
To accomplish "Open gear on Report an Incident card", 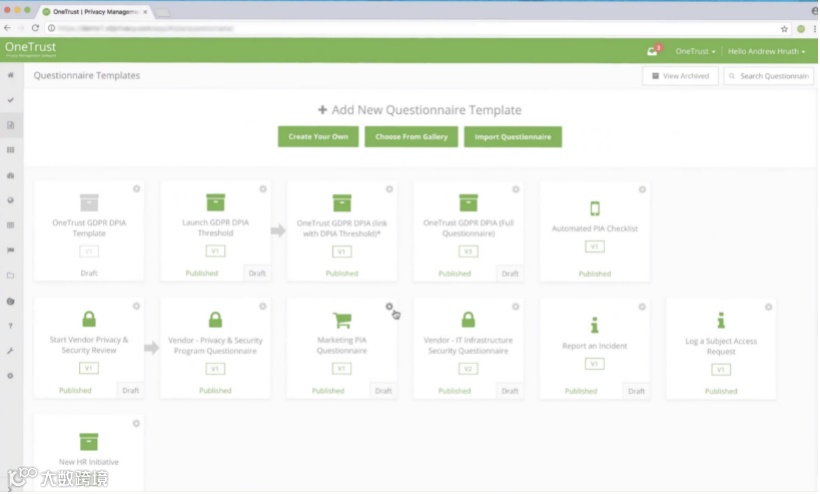I will [x=643, y=307].
